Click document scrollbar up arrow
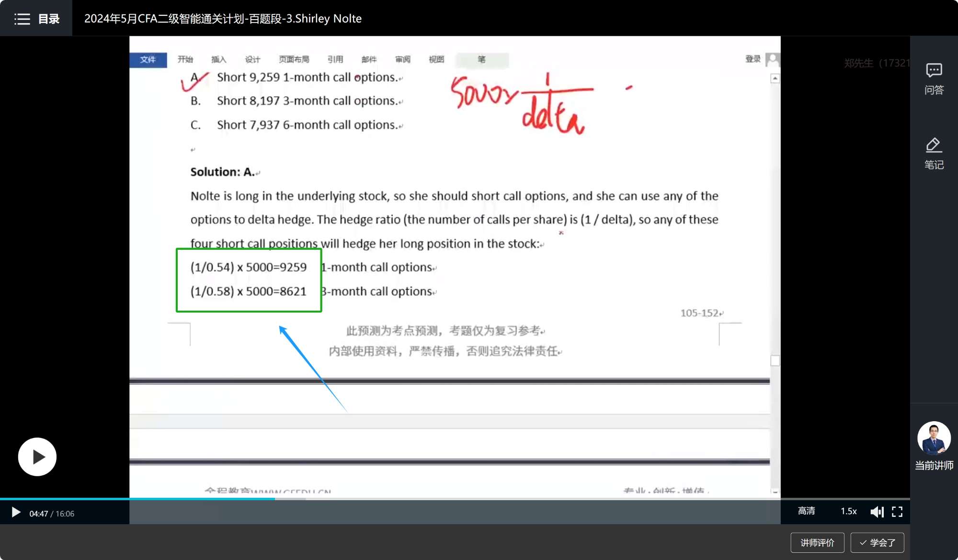 pos(775,78)
